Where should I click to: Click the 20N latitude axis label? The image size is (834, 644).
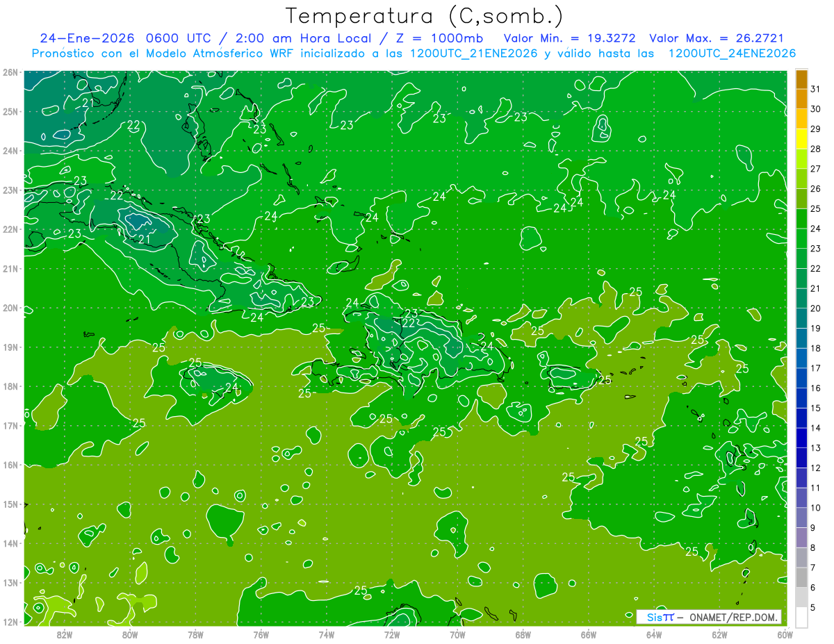tap(10, 308)
